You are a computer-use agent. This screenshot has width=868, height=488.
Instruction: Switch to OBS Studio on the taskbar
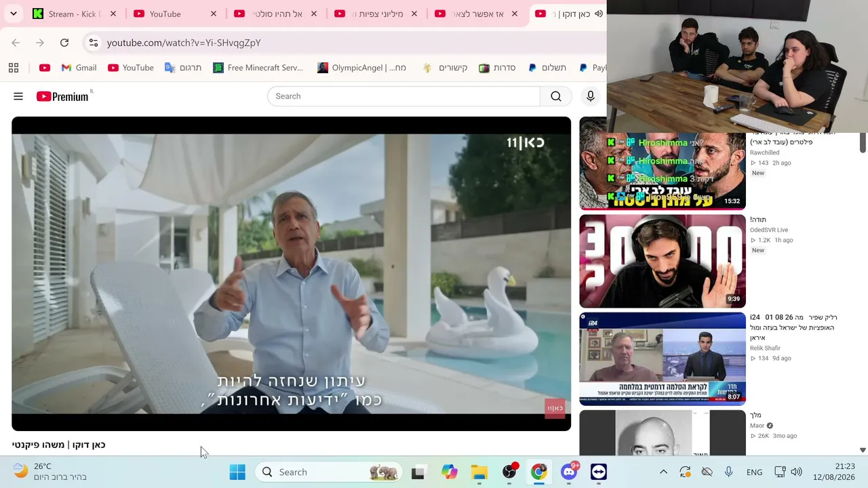click(509, 472)
